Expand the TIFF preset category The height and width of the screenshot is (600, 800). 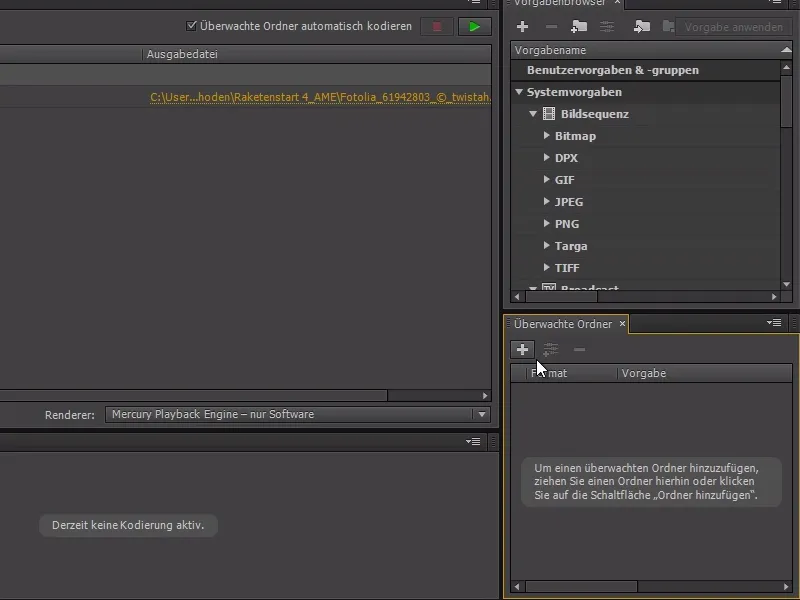(546, 267)
